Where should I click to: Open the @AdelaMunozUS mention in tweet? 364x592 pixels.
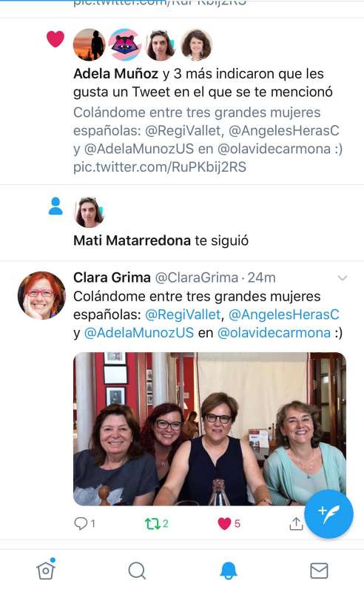point(138,332)
